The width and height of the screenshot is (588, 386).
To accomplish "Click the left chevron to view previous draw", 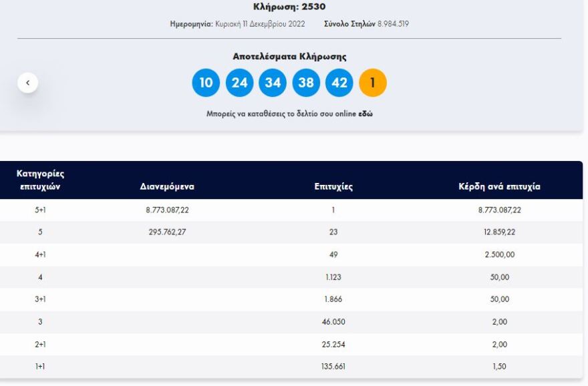I will point(27,81).
